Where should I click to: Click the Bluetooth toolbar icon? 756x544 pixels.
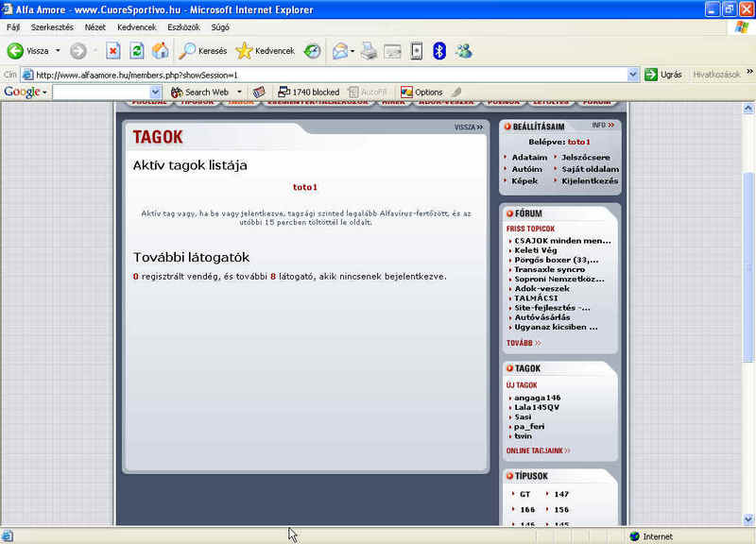(439, 51)
